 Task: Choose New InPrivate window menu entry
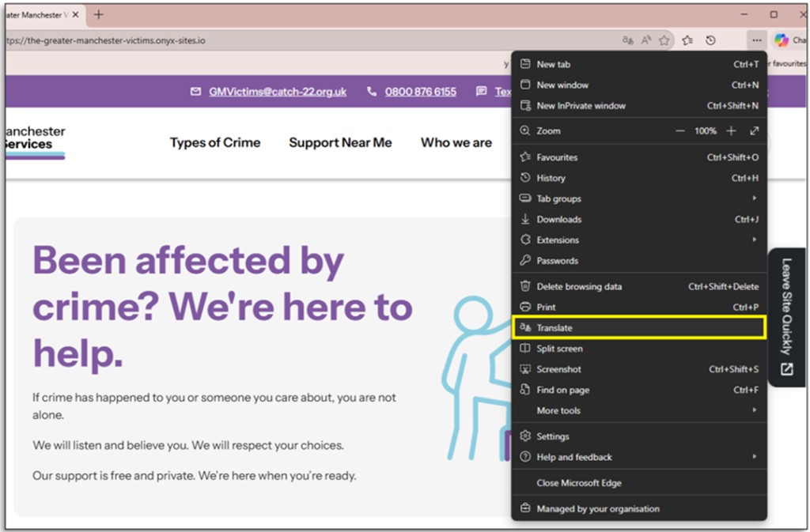[x=581, y=106]
